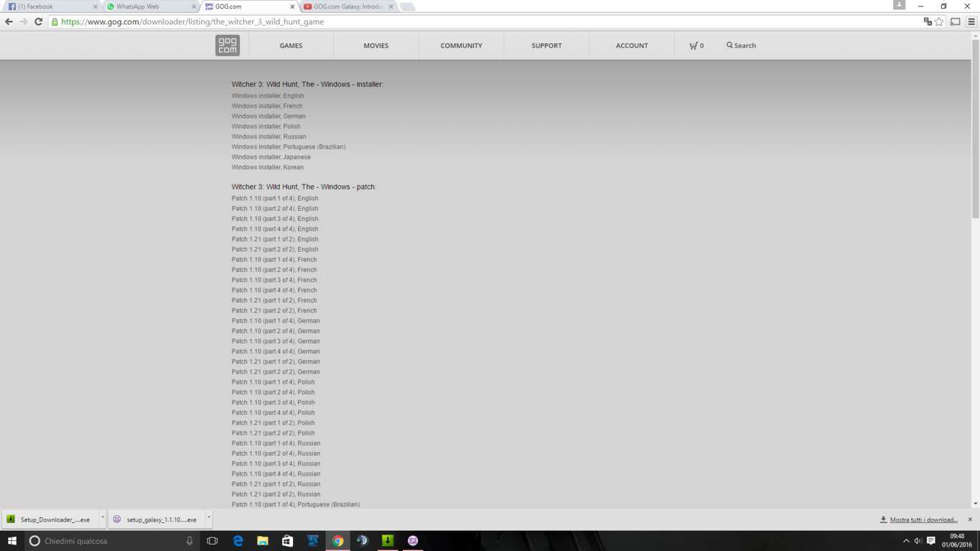980x551 pixels.
Task: Open the MOVIES menu
Action: click(x=375, y=45)
